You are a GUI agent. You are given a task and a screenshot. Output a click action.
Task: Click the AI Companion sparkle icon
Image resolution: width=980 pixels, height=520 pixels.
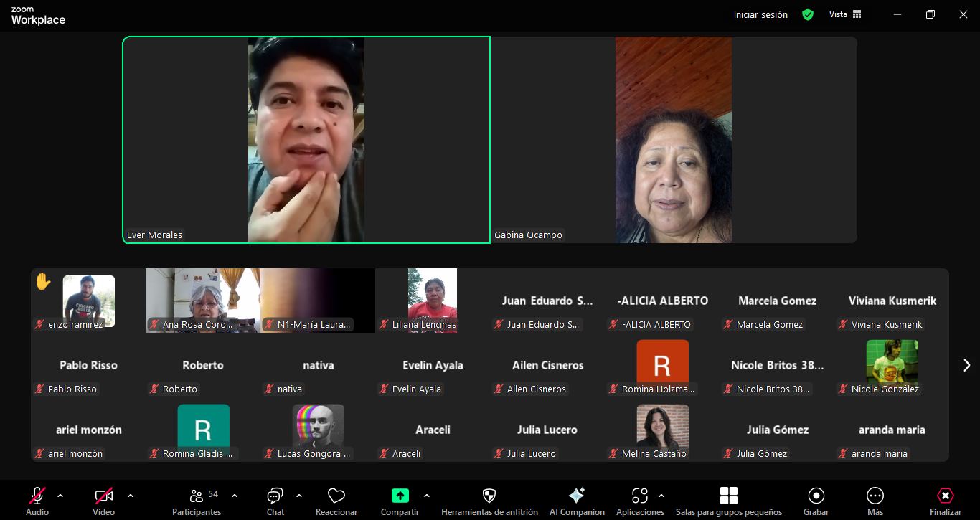(576, 496)
